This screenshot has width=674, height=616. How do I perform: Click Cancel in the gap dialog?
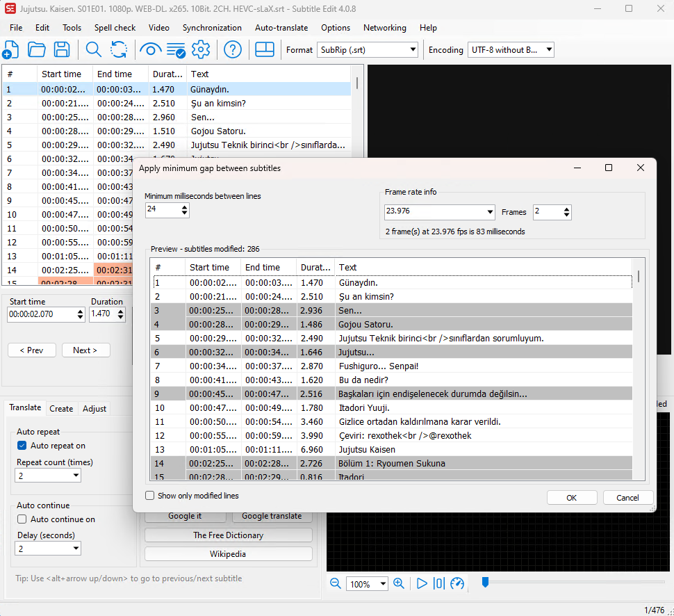click(x=627, y=498)
